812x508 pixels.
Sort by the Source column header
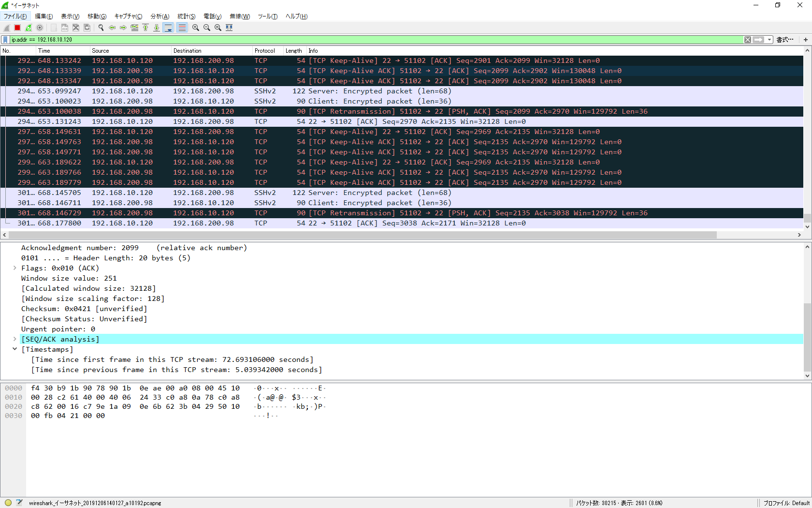point(131,51)
